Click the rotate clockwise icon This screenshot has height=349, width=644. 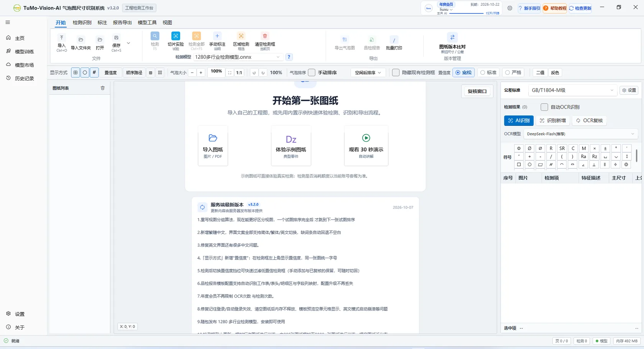coord(263,72)
